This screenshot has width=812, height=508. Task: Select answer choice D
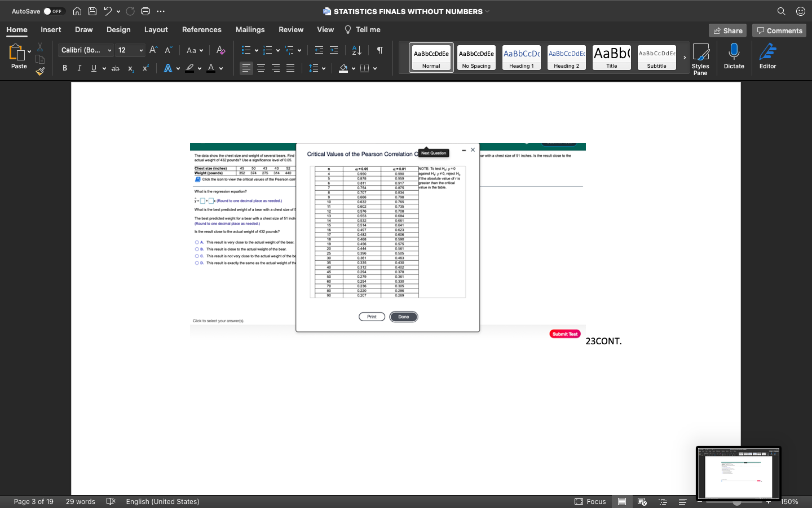[244, 262]
